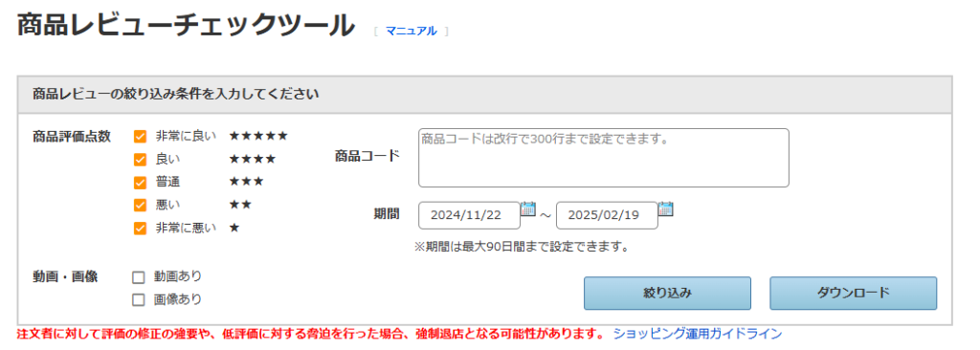This screenshot has height=350, width=980.
Task: Focus the 商品コード text area
Action: click(604, 158)
